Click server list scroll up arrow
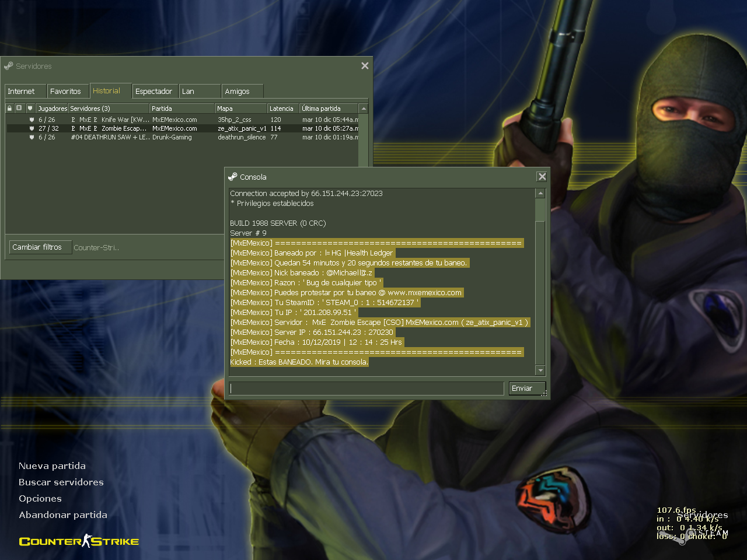 pos(364,108)
